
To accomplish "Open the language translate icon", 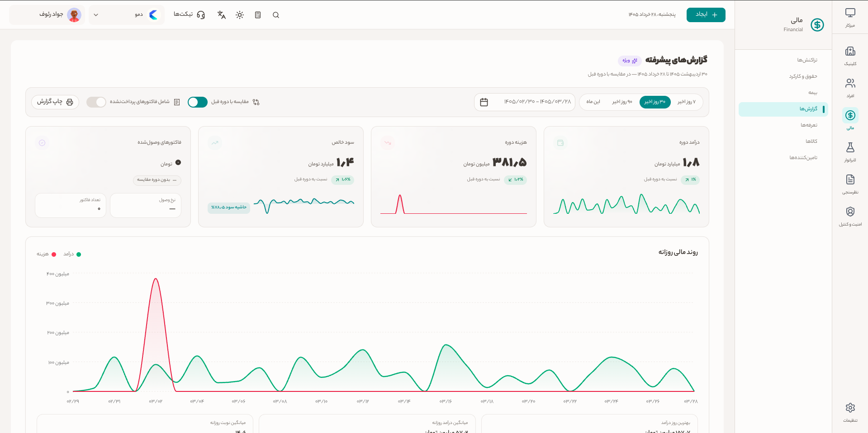I will click(222, 15).
